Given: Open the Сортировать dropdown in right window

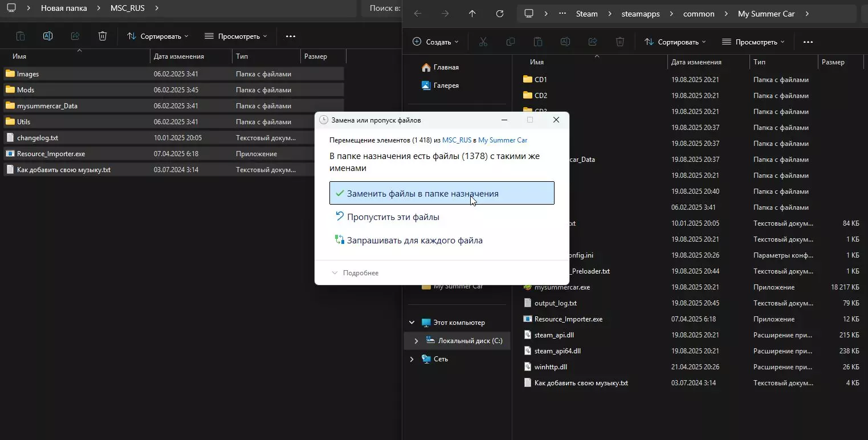Looking at the screenshot, I should tap(675, 42).
